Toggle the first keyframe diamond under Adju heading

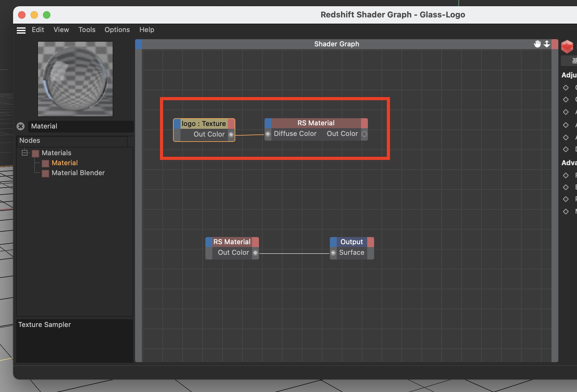point(566,88)
